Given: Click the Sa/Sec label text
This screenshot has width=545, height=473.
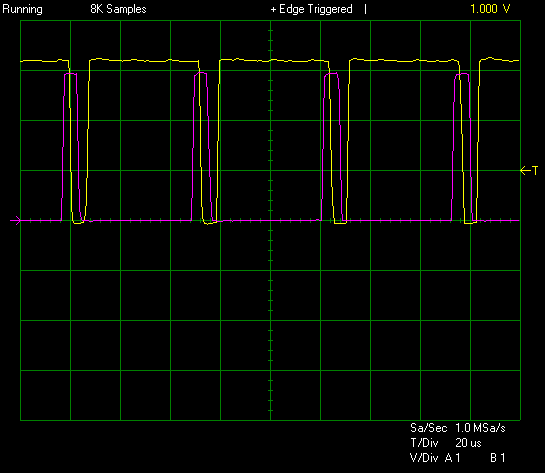Looking at the screenshot, I should (x=428, y=428).
